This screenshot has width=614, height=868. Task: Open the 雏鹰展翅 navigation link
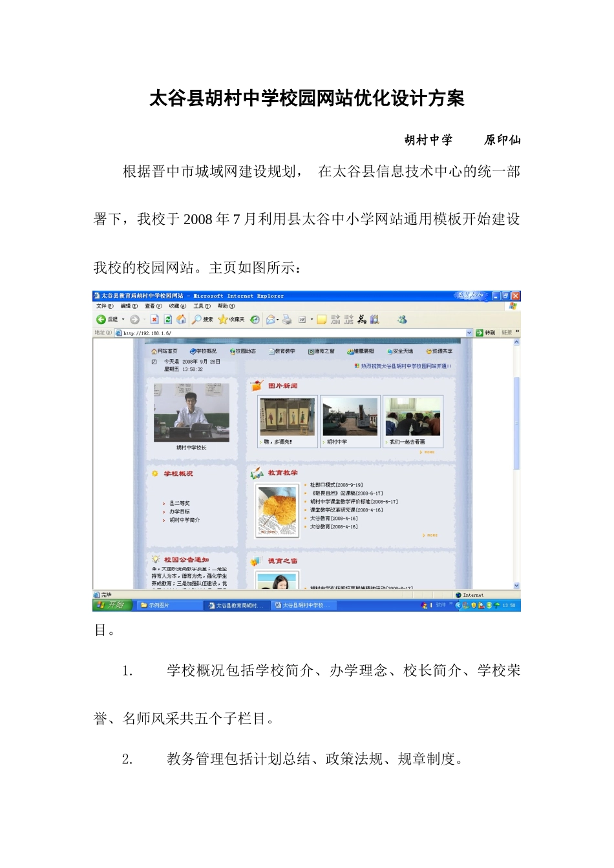tap(361, 351)
